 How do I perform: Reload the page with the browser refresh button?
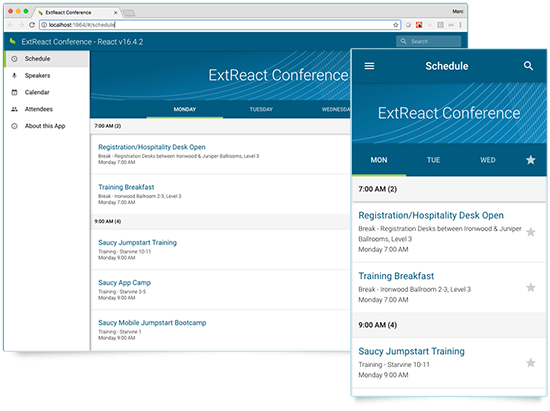click(x=32, y=25)
